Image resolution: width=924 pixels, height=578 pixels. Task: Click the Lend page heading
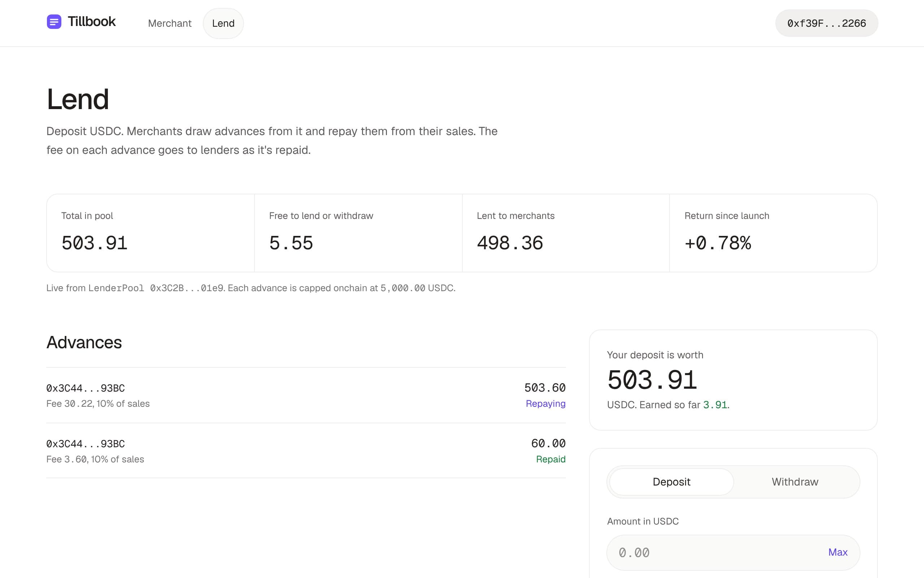[78, 99]
